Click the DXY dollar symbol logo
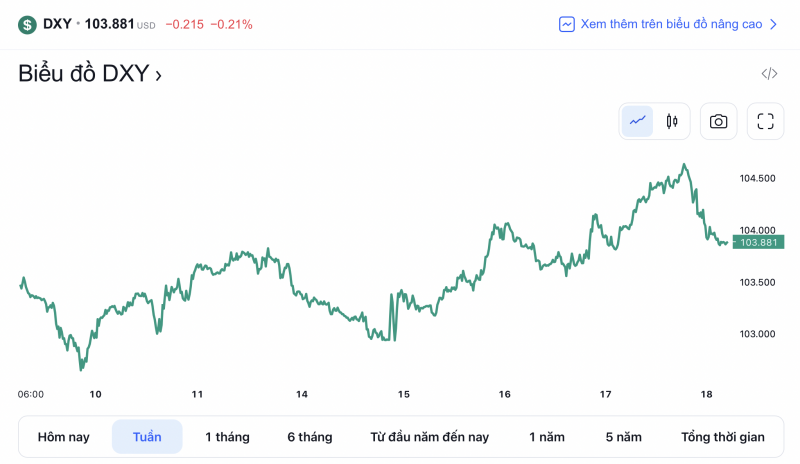Viewport: 800px width, 464px height. click(x=27, y=24)
